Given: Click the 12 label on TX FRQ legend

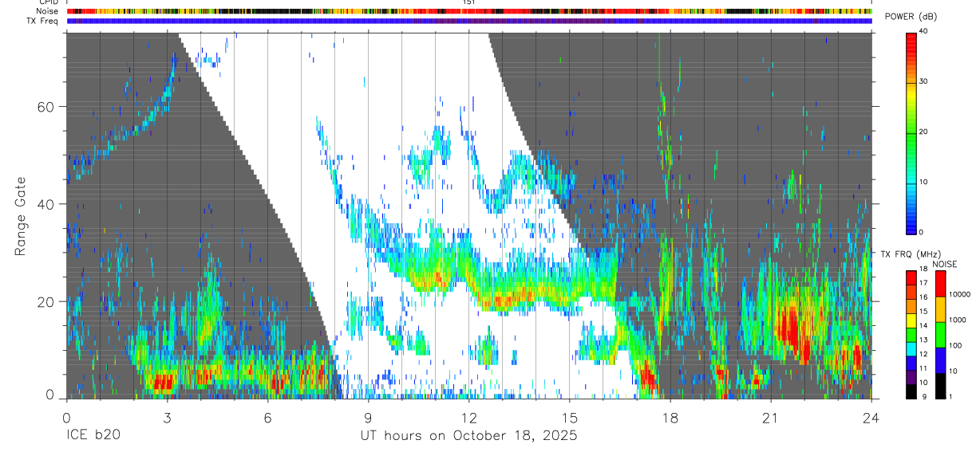Looking at the screenshot, I should [x=922, y=354].
